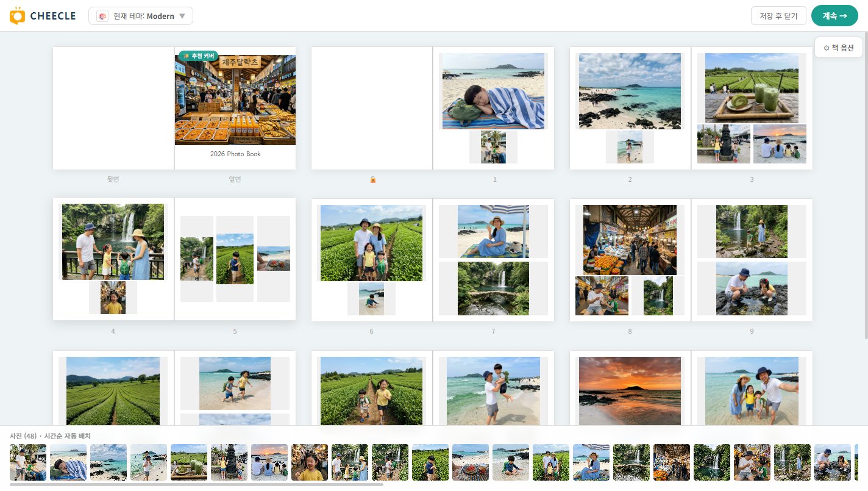Screen dimensions: 868x491
Task: Click the first thumbnail in the photo strip
Action: click(28, 462)
